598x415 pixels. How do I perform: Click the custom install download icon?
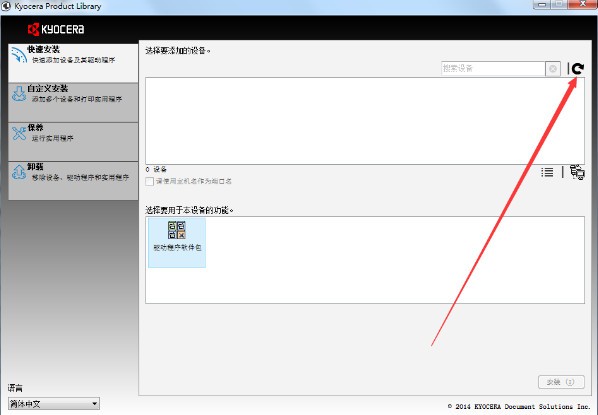[19, 93]
